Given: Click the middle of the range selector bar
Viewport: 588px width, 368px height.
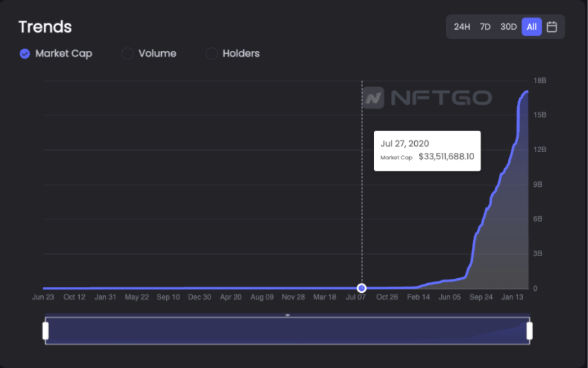Looking at the screenshot, I should pos(287,330).
